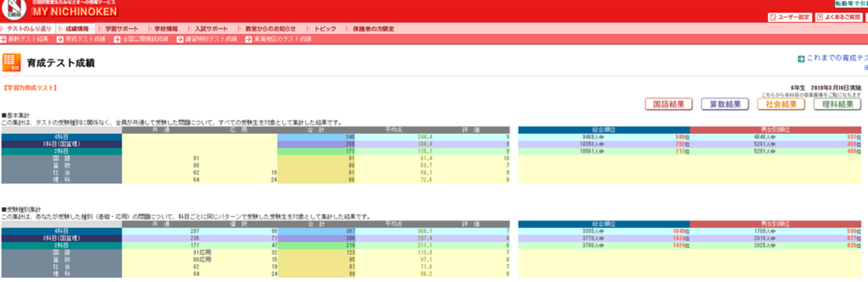Viewport: 868px width, 282px height.
Task: Click the 10350人中 overall rank cell
Action: pyautogui.click(x=591, y=144)
